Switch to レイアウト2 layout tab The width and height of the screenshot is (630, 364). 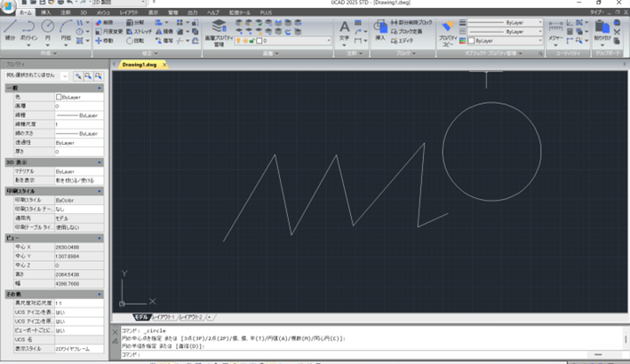[x=190, y=317]
